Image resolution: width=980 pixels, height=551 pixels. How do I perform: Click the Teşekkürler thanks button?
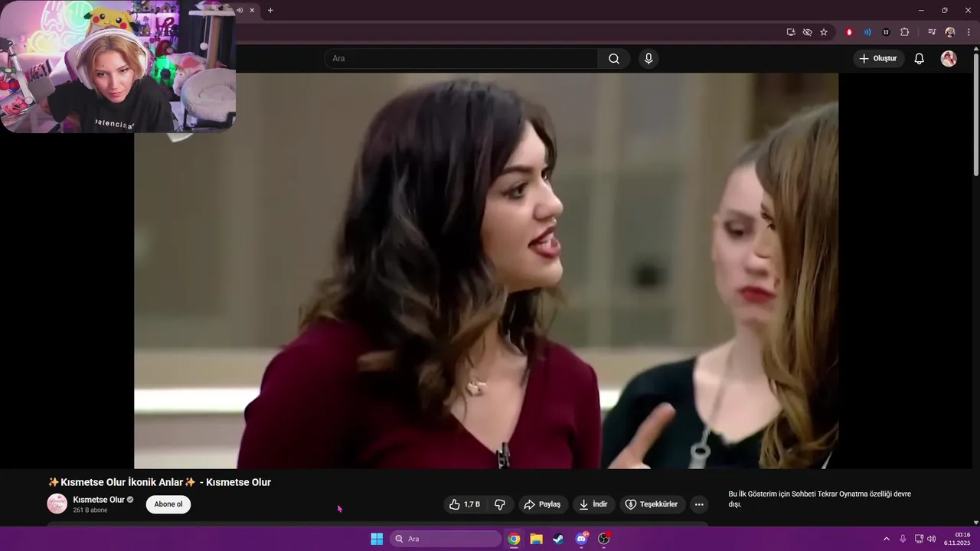[652, 504]
